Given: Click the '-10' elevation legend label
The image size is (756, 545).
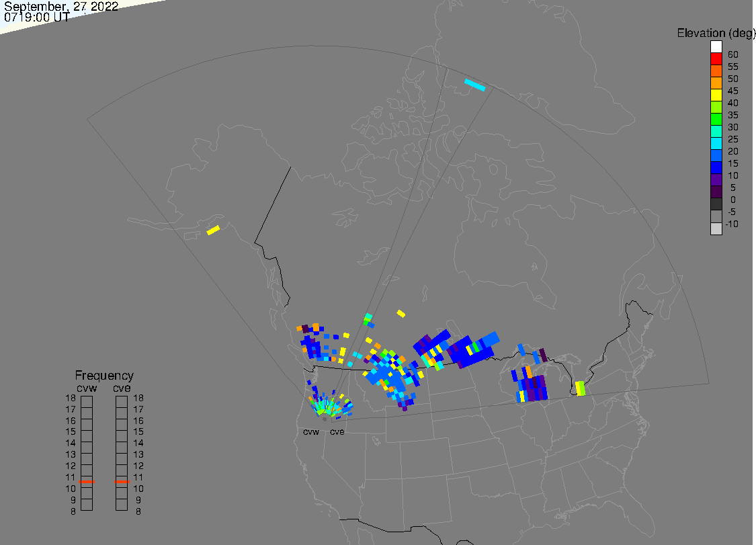Looking at the screenshot, I should click(x=732, y=224).
